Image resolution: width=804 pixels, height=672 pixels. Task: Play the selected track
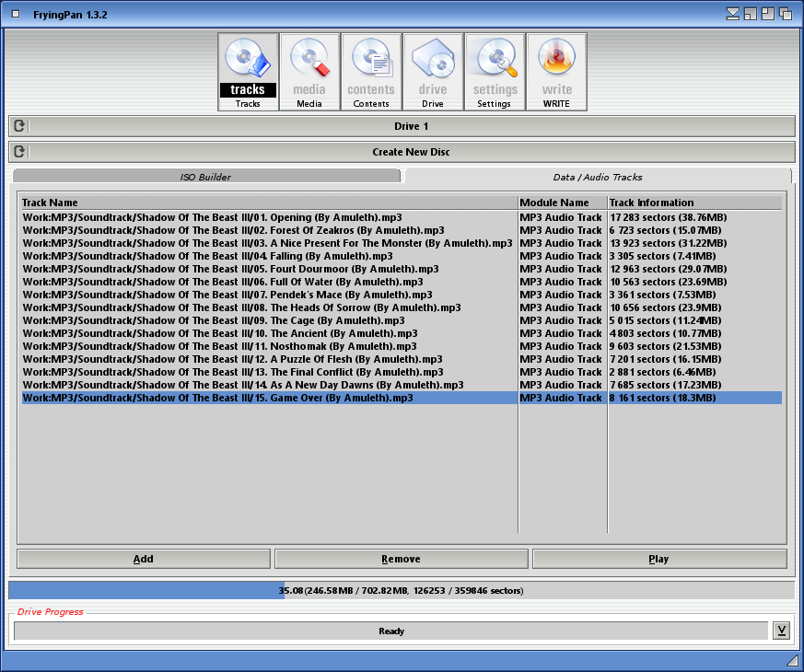click(658, 559)
